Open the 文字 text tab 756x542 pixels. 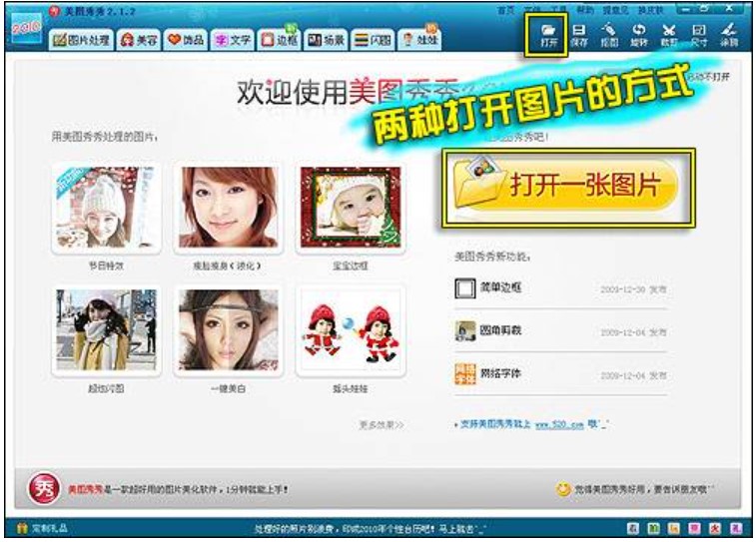click(233, 40)
